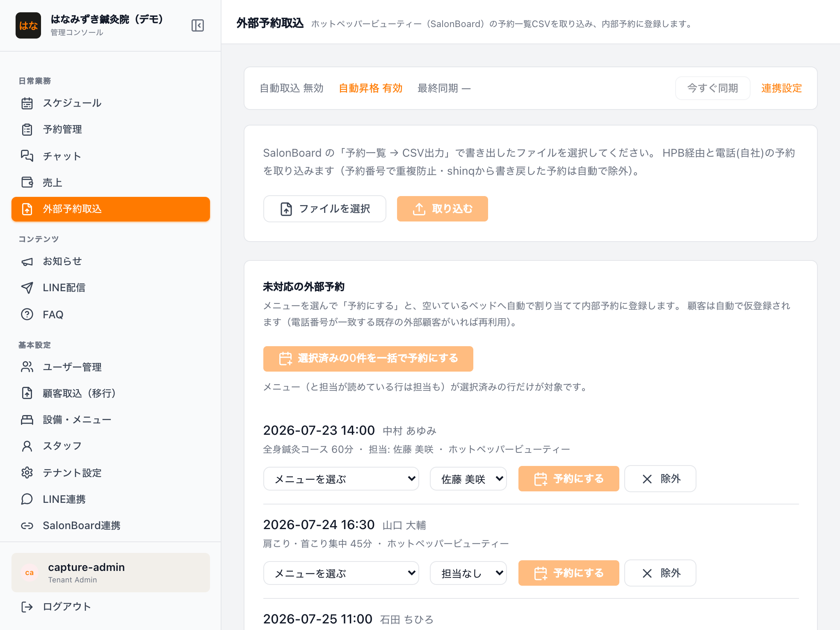The image size is (840, 630).
Task: Click the 予約管理 clipboard icon
Action: pyautogui.click(x=27, y=130)
